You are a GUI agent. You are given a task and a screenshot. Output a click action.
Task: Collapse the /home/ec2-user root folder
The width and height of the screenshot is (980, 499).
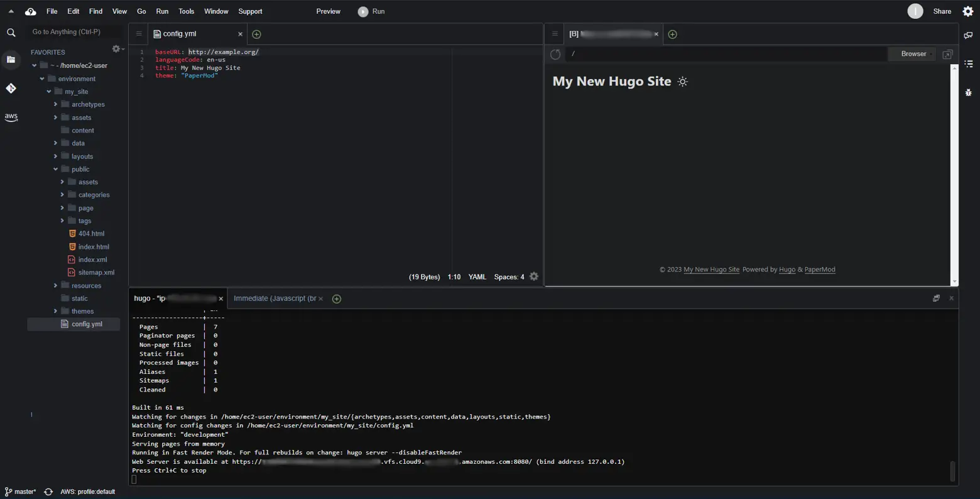point(35,65)
